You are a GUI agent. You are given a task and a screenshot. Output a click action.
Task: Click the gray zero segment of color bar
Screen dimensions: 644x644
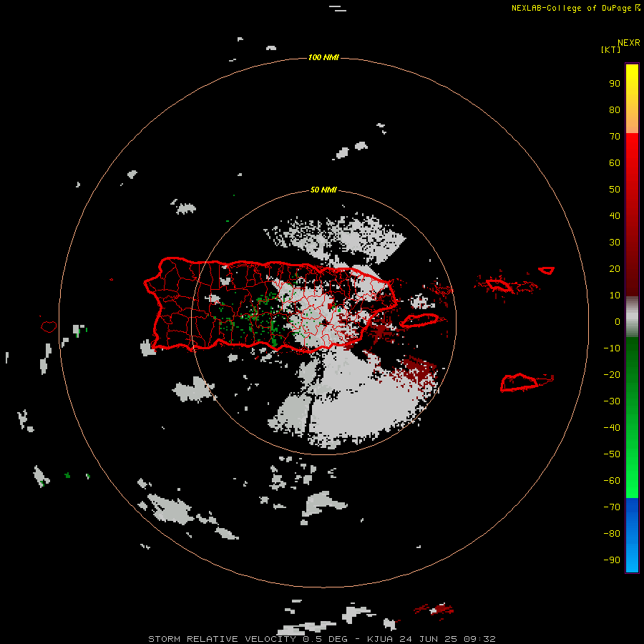[x=632, y=317]
